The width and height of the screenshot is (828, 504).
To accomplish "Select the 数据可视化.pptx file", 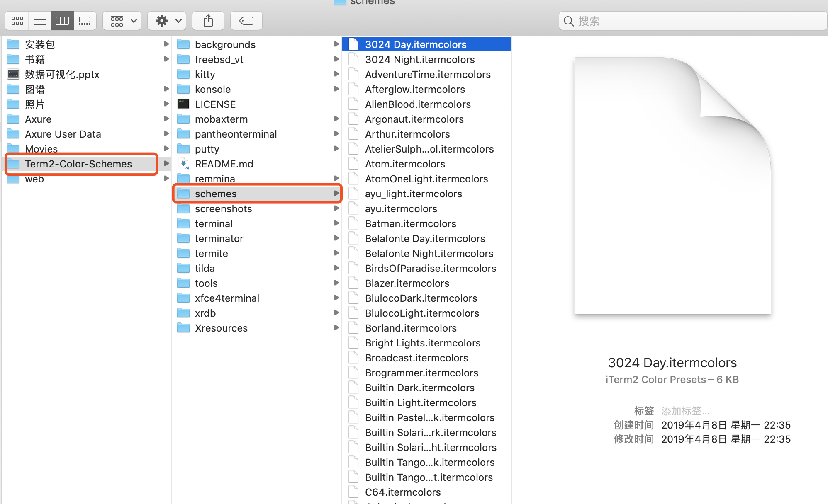I will pyautogui.click(x=62, y=74).
